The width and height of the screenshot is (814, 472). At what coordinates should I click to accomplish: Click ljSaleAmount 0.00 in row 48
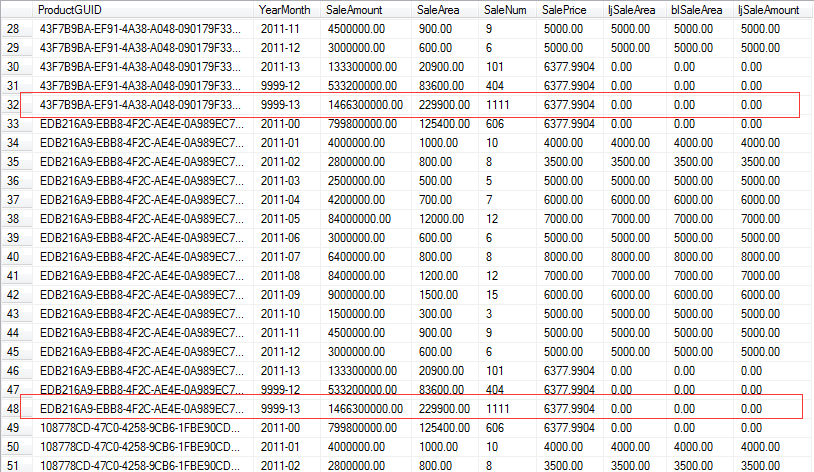click(751, 409)
